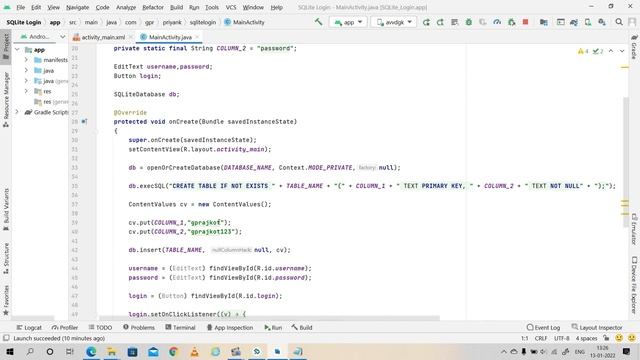Open the Event Log
640x360 pixels.
[543, 327]
